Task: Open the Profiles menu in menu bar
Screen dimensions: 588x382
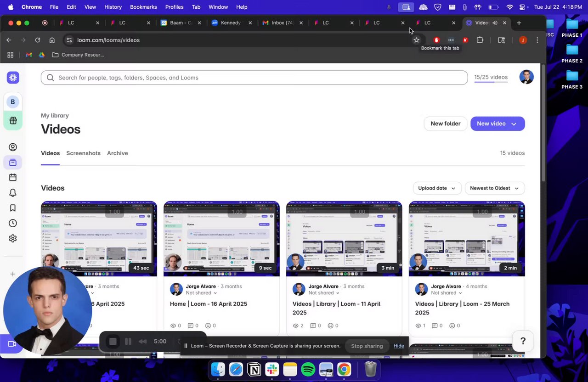Action: (x=174, y=7)
